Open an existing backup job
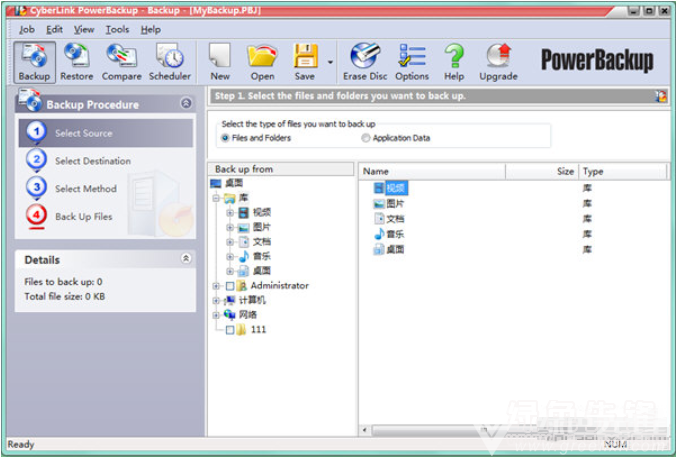676x460 pixels. point(263,62)
